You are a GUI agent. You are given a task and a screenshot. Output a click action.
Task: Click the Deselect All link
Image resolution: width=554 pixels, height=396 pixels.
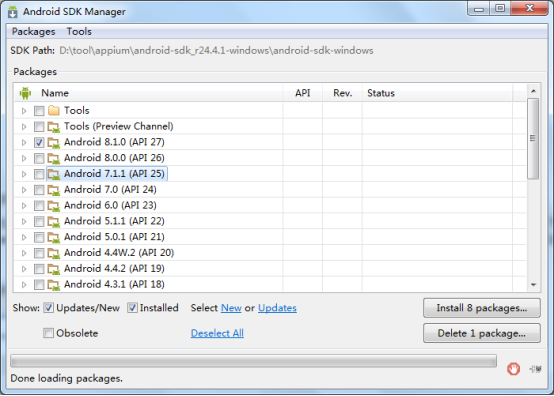pyautogui.click(x=217, y=333)
